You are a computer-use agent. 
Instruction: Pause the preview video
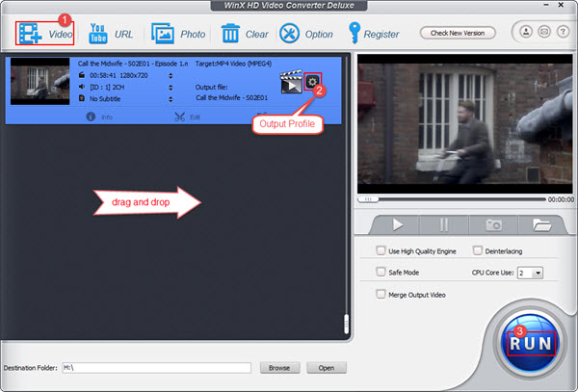click(x=444, y=224)
